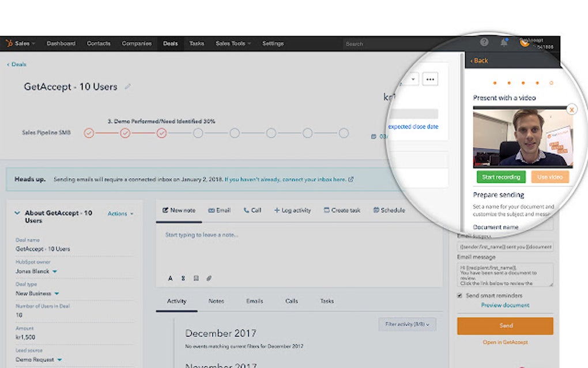Click the external-link icon in Heads up banner
Image resolution: width=588 pixels, height=368 pixels.
pos(350,179)
